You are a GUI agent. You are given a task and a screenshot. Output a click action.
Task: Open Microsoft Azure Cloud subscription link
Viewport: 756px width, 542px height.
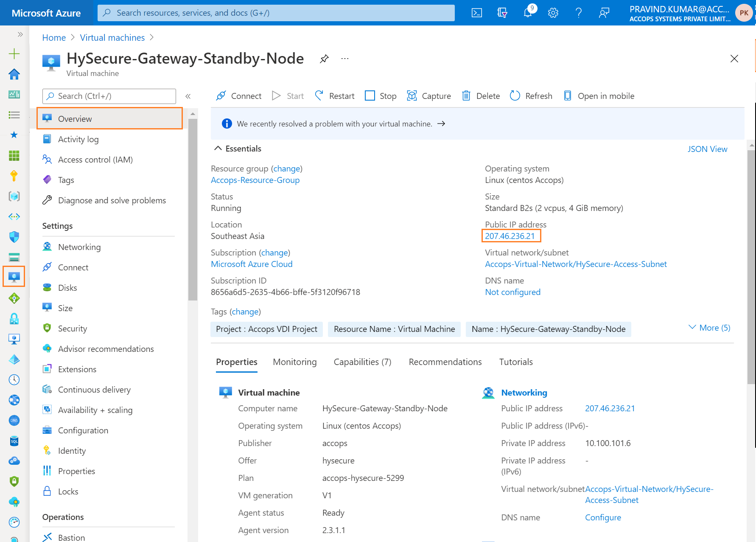(x=252, y=264)
